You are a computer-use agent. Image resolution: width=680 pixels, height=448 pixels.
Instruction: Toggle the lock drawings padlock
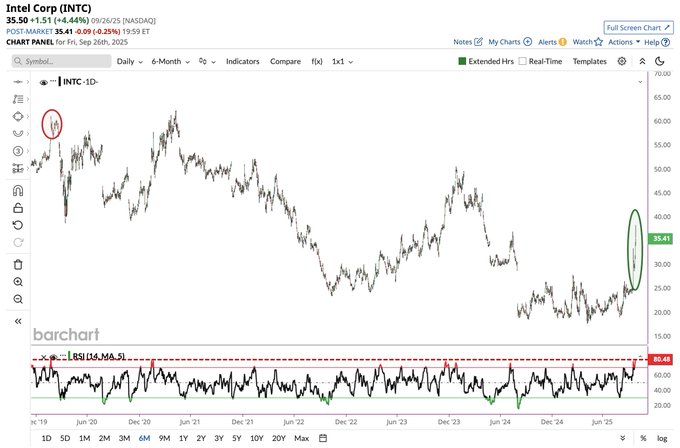[18, 208]
